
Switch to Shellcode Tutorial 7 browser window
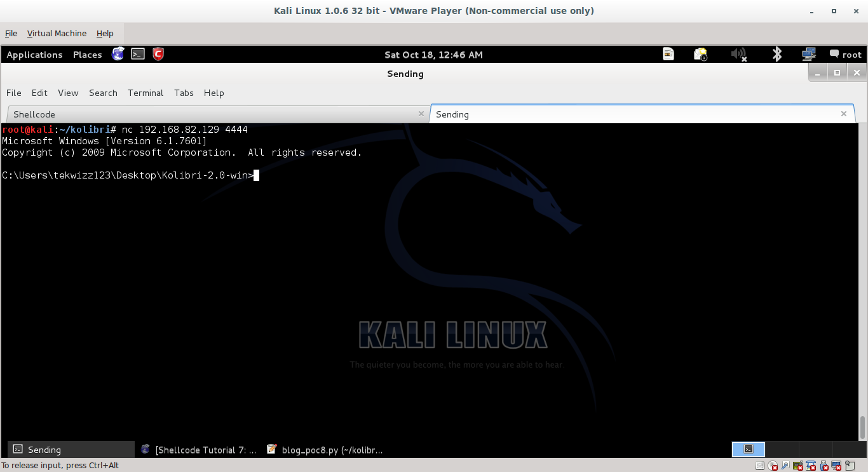click(199, 450)
